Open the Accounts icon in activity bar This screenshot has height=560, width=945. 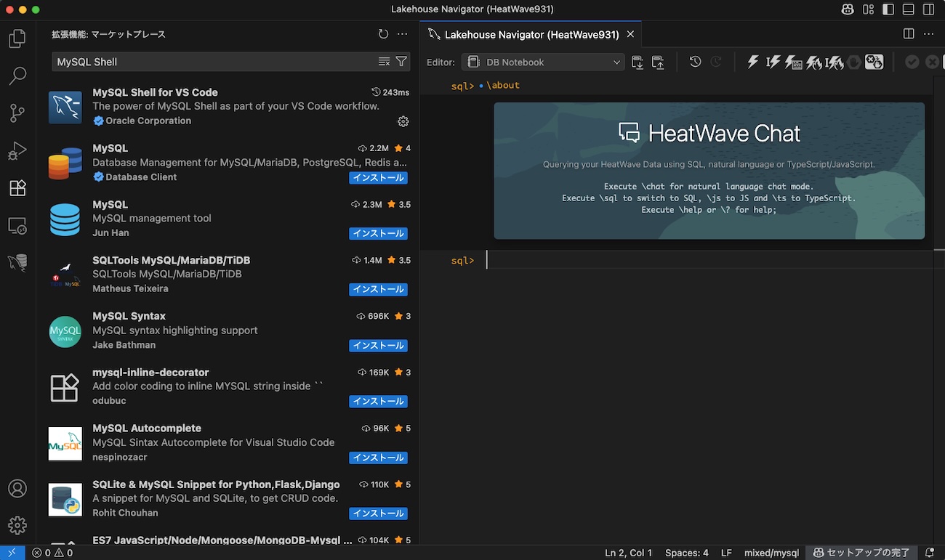point(17,488)
